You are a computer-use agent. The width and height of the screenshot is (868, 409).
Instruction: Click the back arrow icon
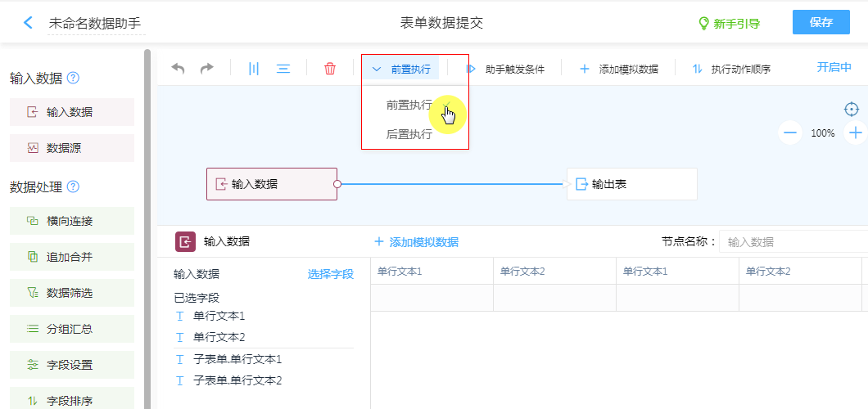(29, 23)
